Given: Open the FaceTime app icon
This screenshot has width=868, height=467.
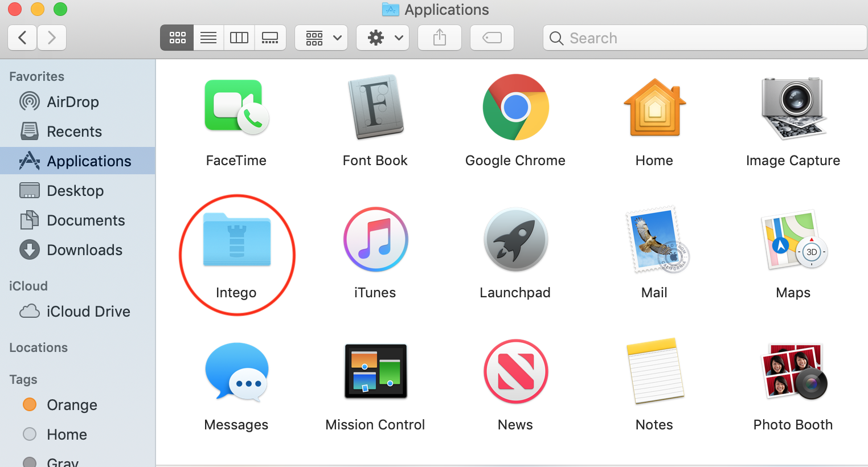Looking at the screenshot, I should (x=236, y=107).
